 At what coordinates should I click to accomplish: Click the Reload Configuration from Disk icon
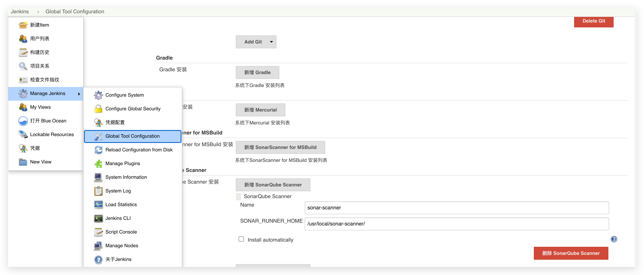98,150
